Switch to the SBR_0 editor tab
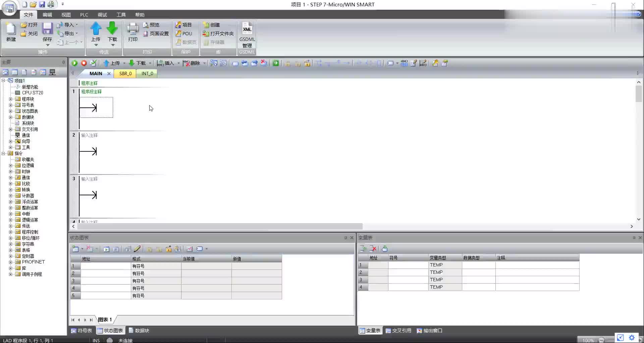Image resolution: width=644 pixels, height=343 pixels. [125, 73]
